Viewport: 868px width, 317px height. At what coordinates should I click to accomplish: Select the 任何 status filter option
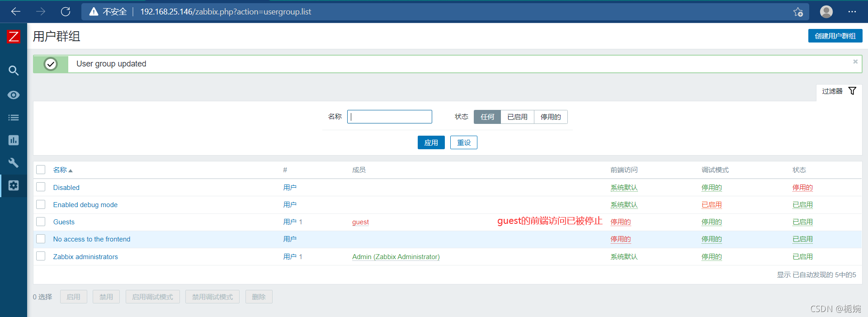(487, 117)
